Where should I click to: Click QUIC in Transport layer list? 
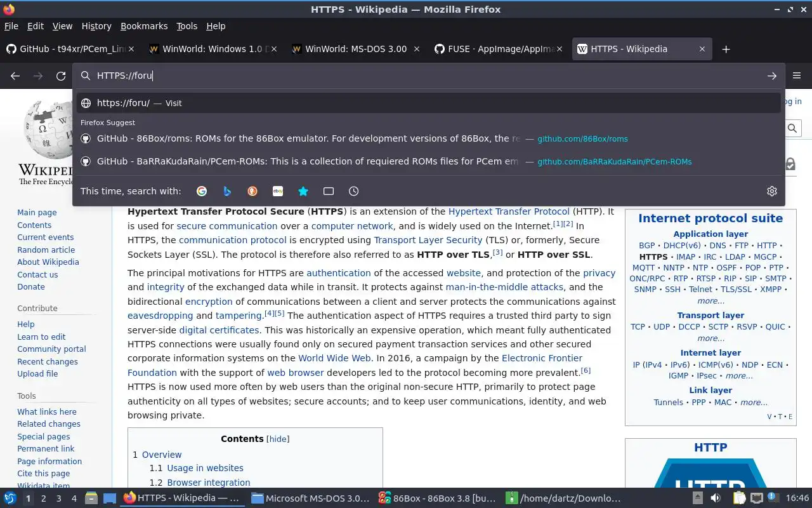(775, 326)
